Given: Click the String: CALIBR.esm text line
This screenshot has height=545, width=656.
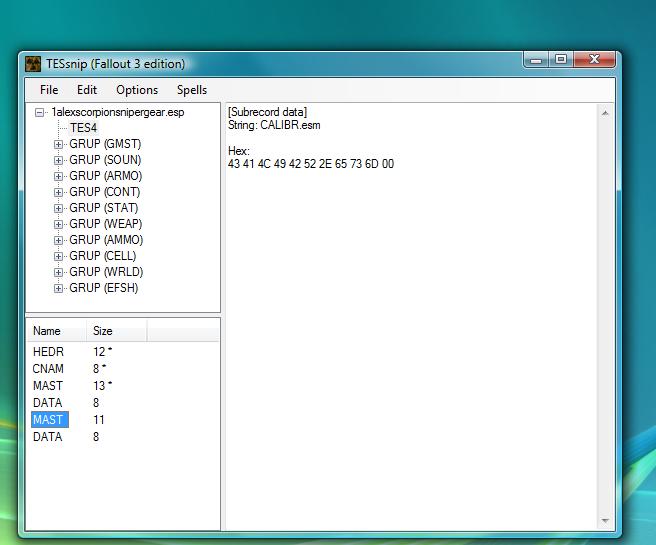Looking at the screenshot, I should (274, 125).
